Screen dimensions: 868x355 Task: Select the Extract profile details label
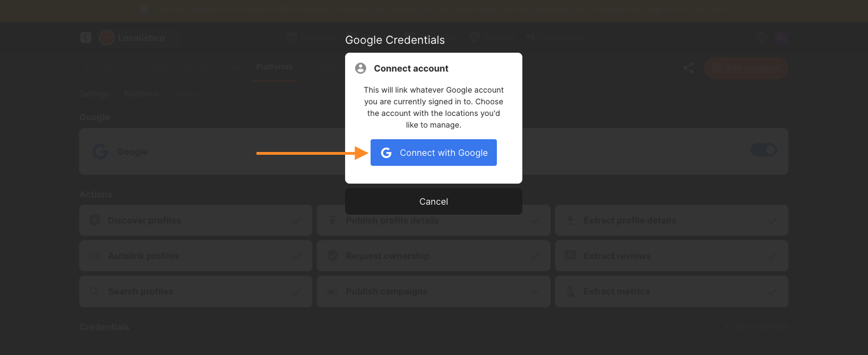[630, 220]
